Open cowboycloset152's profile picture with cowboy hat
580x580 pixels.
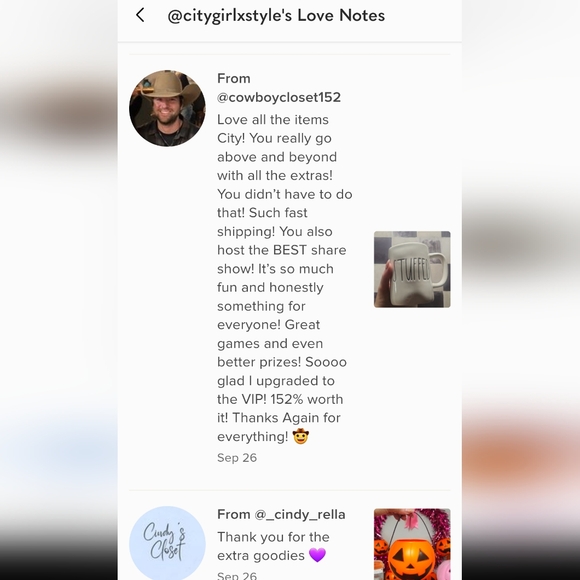click(x=167, y=108)
